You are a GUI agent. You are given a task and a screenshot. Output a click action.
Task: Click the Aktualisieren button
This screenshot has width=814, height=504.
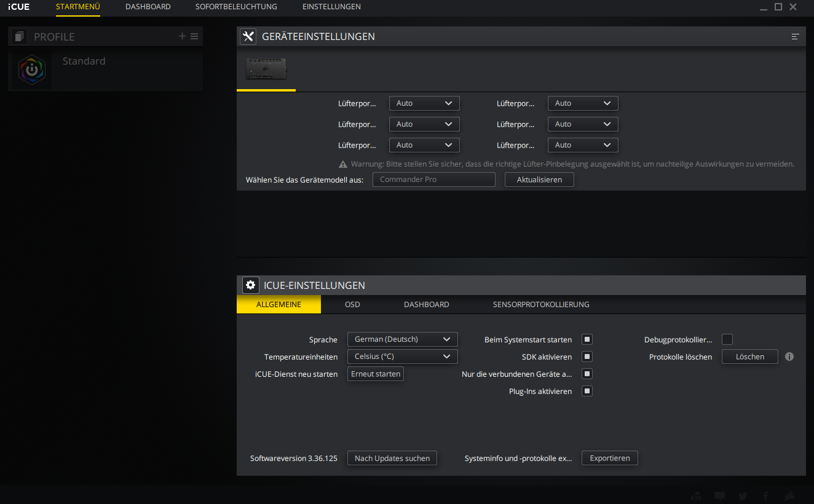coord(539,179)
